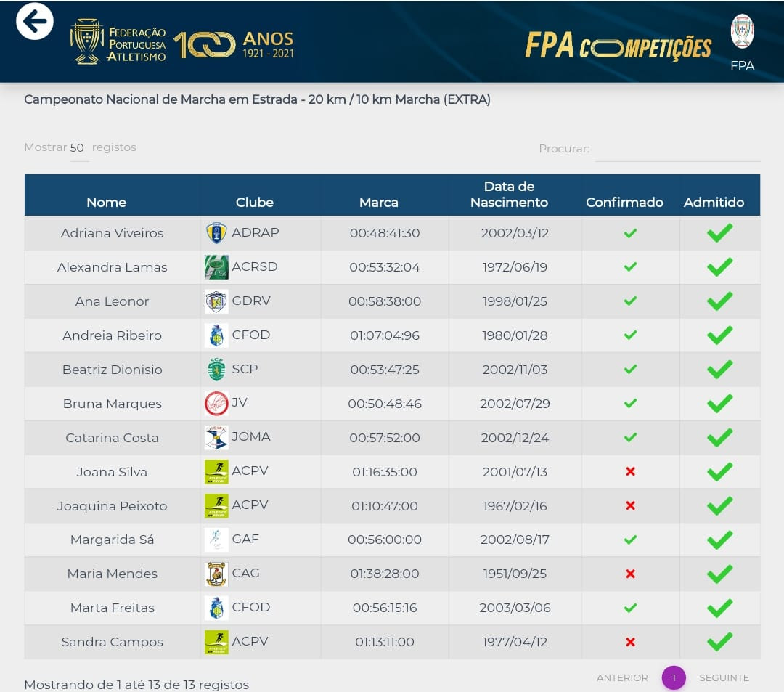Screen dimensions: 784x692
Task: Click Maria Mendes' red unconfirmed cross
Action: pyautogui.click(x=630, y=574)
